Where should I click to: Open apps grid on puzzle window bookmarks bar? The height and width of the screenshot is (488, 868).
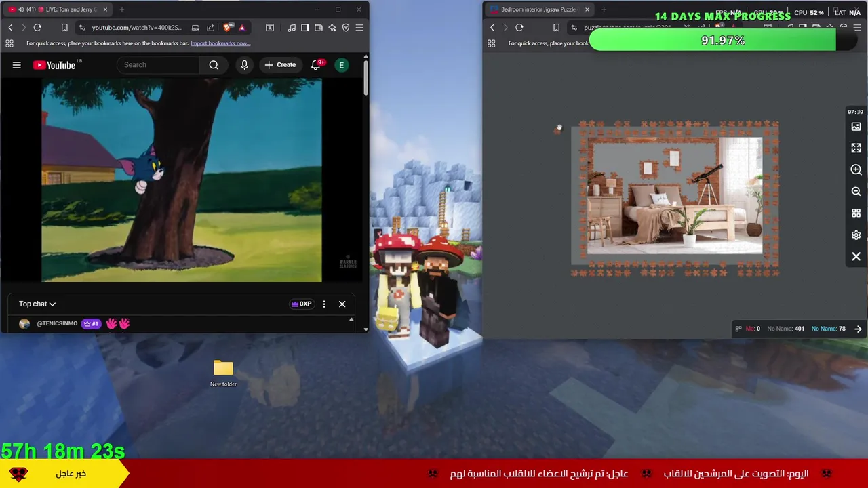(x=491, y=43)
